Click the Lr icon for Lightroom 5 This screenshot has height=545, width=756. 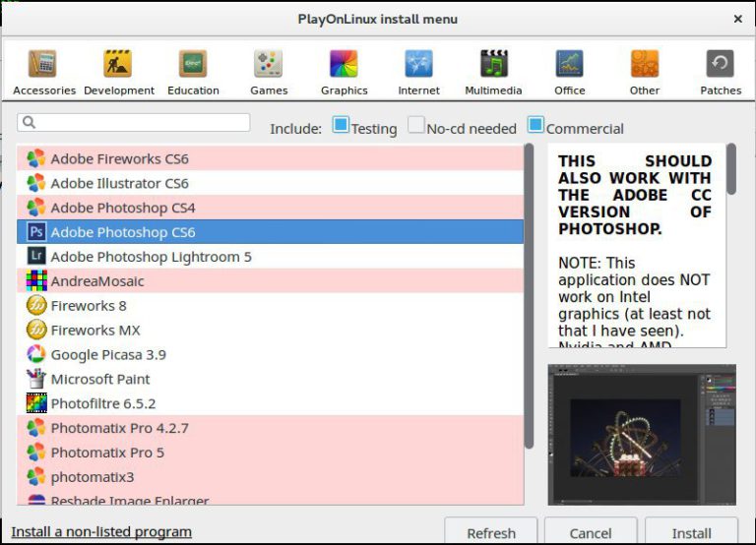(36, 256)
